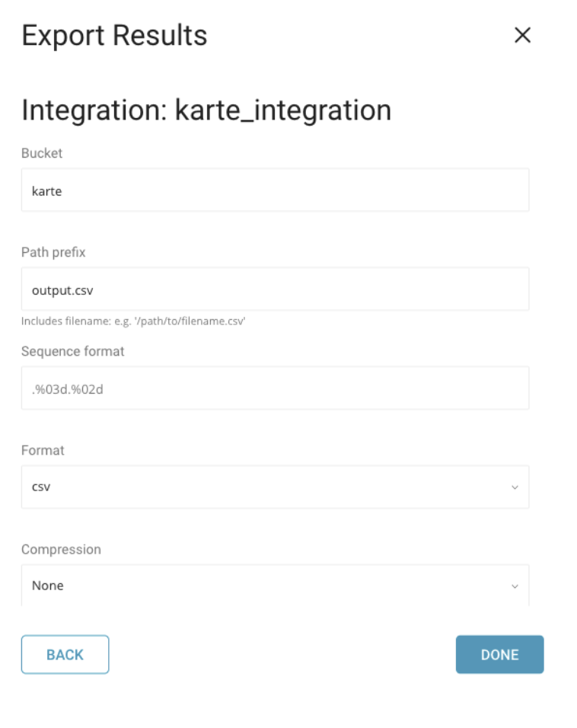The image size is (577, 728).
Task: Click the 'karte' text in Bucket
Action: pos(47,191)
